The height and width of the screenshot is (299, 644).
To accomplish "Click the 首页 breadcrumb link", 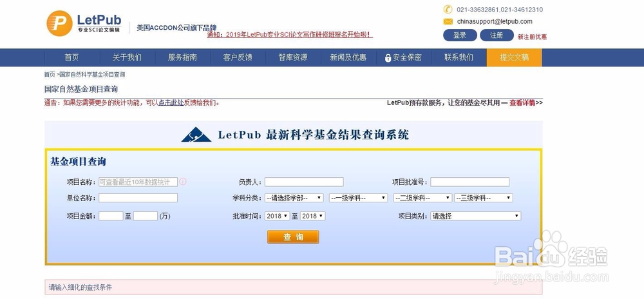I will [x=50, y=75].
